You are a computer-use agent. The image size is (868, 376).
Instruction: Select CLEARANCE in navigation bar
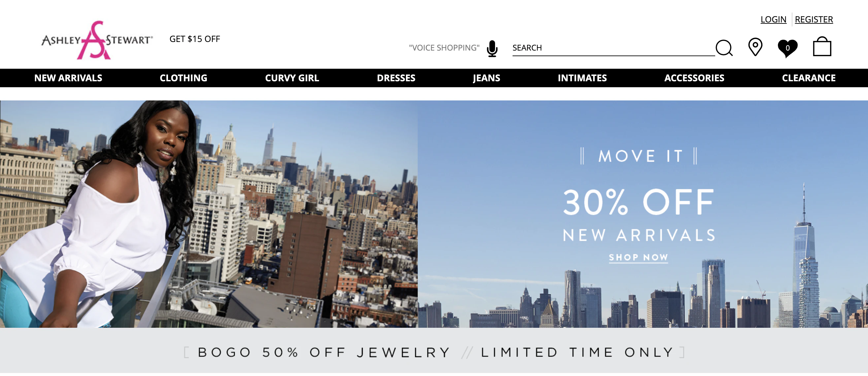809,78
